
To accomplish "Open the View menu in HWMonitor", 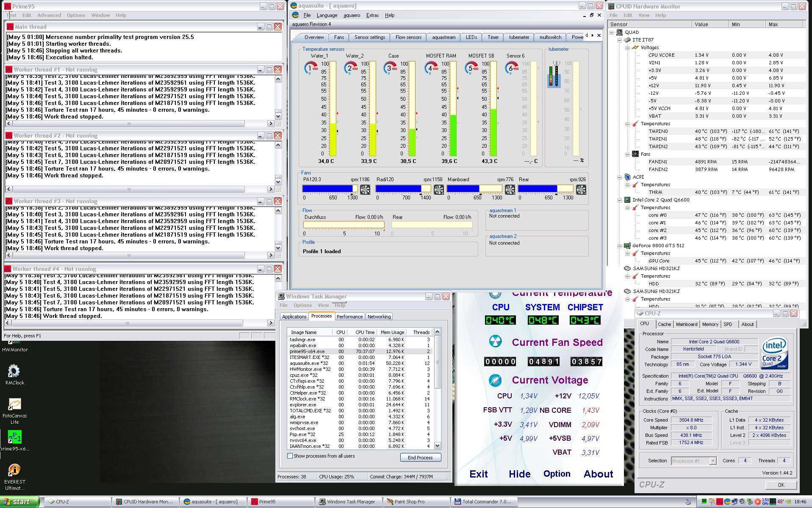I will point(643,15).
